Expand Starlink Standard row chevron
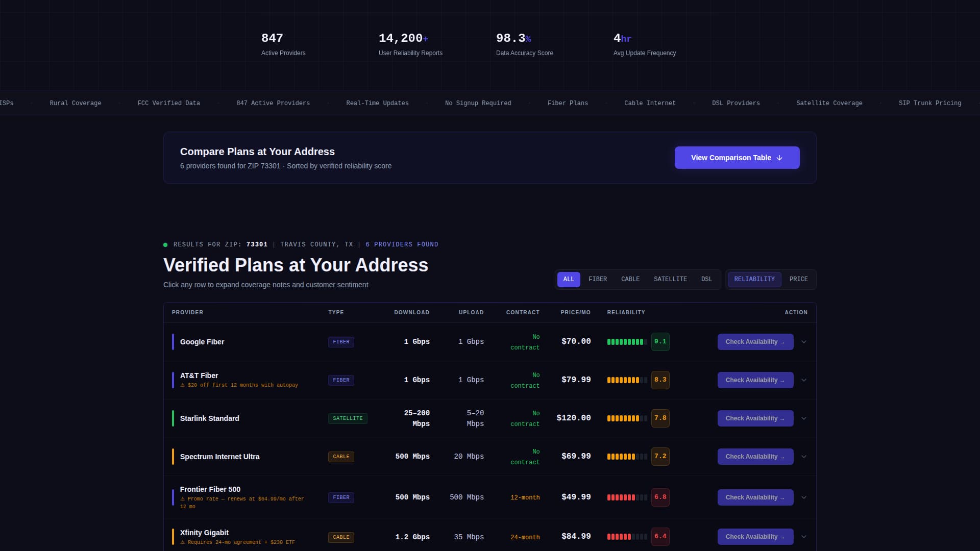980x551 pixels. click(x=804, y=418)
